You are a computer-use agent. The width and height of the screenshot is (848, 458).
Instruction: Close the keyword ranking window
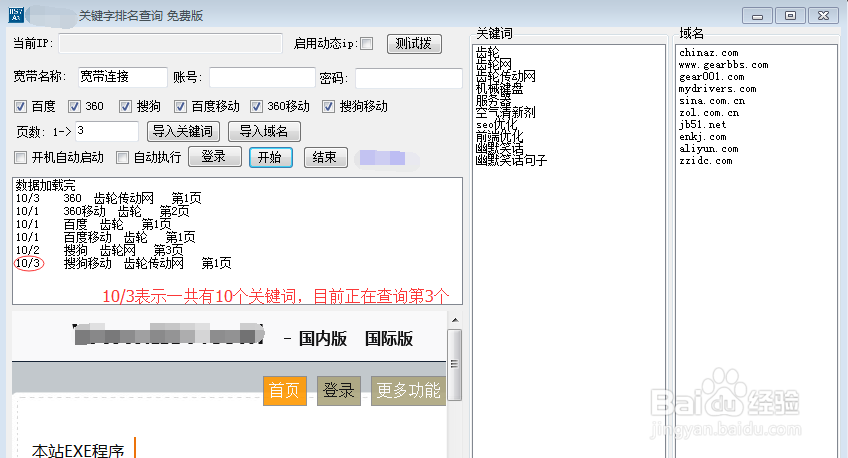tap(823, 16)
